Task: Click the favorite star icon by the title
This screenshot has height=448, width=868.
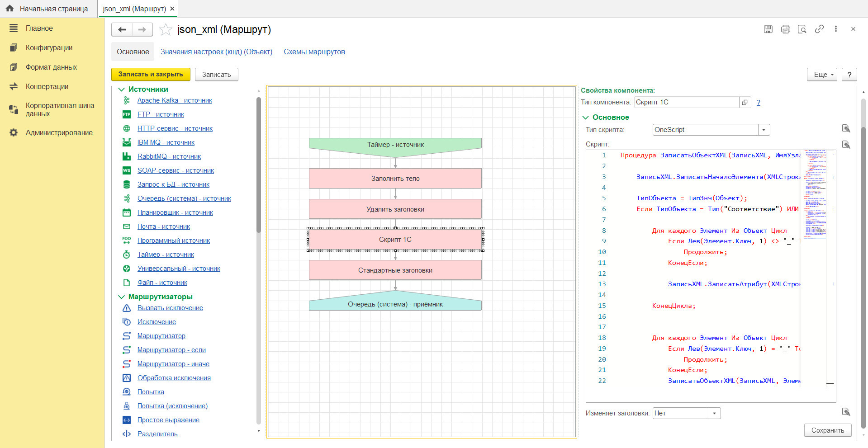Action: coord(166,30)
